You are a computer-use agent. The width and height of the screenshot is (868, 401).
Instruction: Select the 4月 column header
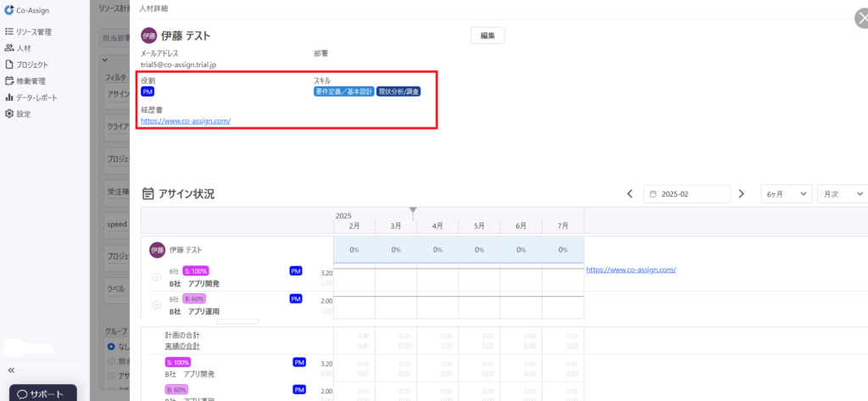pos(437,226)
